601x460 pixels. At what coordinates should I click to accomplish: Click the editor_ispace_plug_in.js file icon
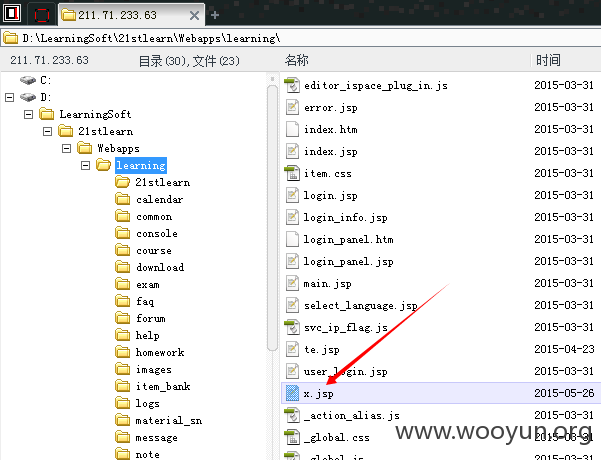pyautogui.click(x=292, y=85)
